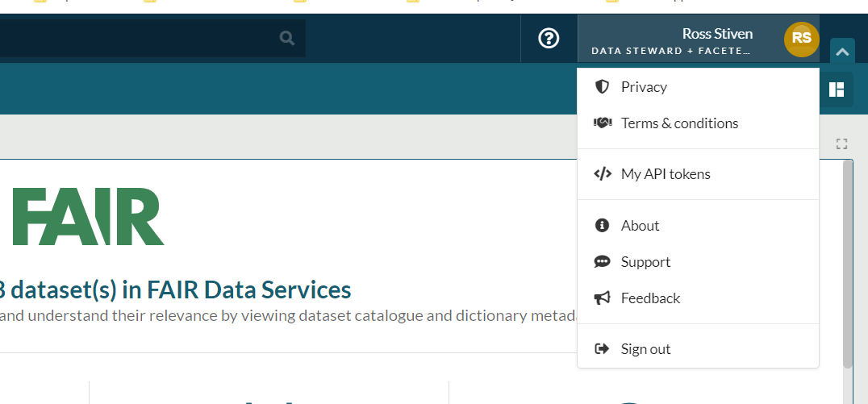The height and width of the screenshot is (404, 868).
Task: Choose Sign out from menu
Action: (645, 349)
